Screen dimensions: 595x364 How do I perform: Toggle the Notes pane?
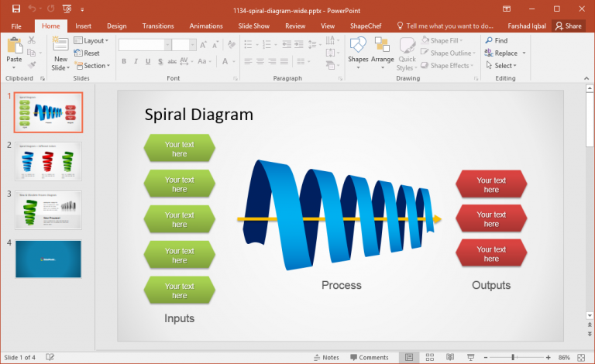click(326, 357)
